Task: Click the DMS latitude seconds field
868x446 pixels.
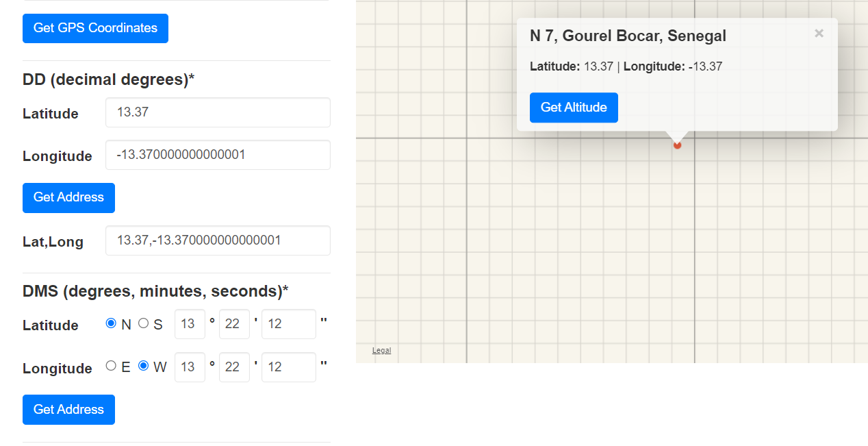Action: (x=288, y=324)
